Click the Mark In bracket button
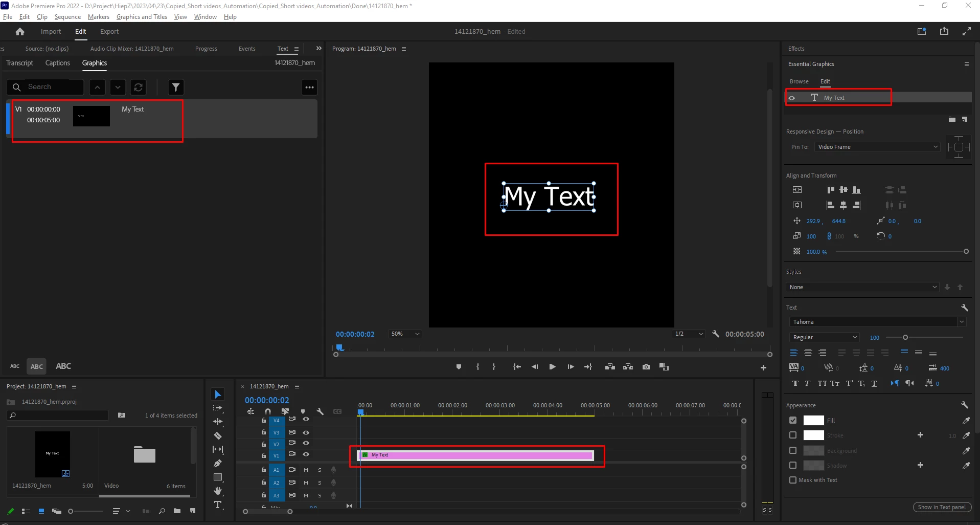 click(x=477, y=367)
